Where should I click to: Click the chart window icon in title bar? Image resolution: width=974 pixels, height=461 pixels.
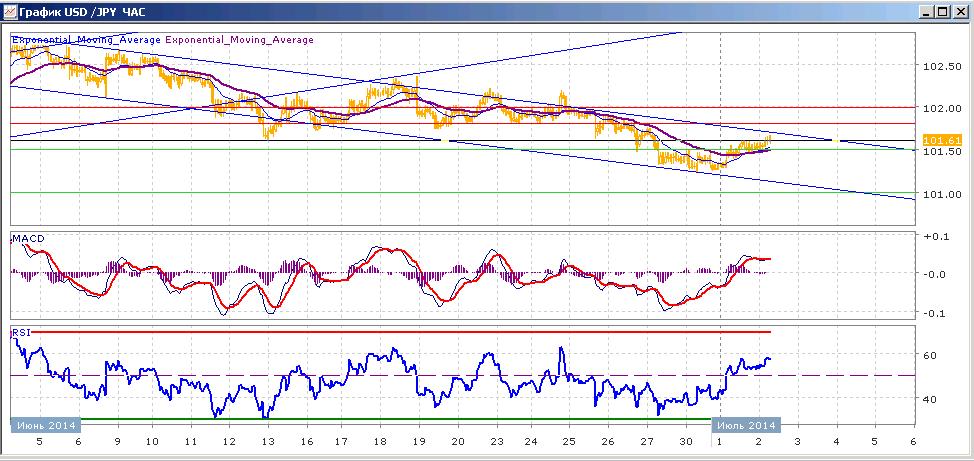tap(9, 11)
